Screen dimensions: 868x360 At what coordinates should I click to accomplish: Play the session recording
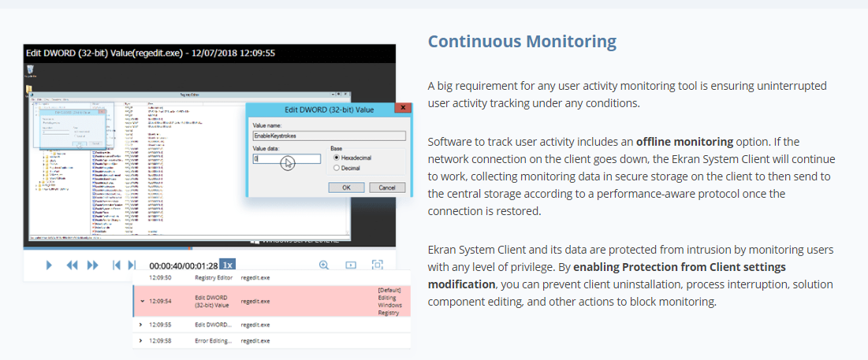click(49, 265)
